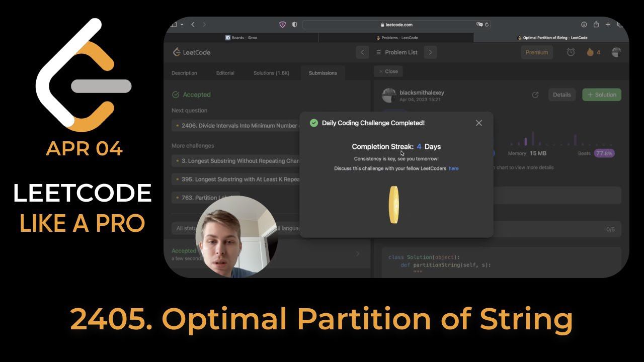This screenshot has height=362, width=644.
Task: Click the Accepted status heading
Action: tap(191, 95)
